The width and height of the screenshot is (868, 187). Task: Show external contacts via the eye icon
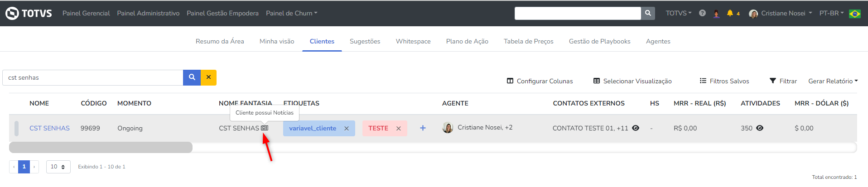[x=636, y=128]
